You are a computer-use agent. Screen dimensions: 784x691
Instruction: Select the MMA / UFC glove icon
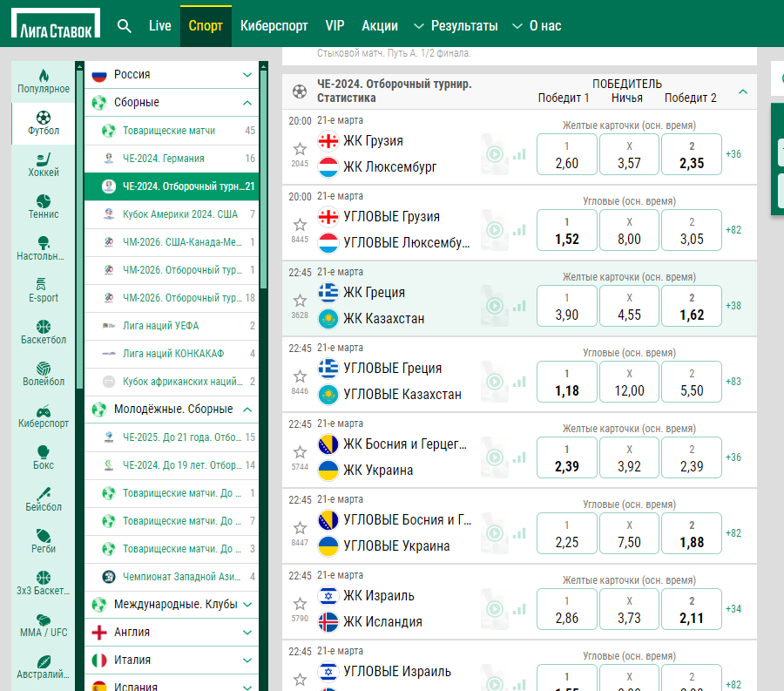[x=44, y=620]
